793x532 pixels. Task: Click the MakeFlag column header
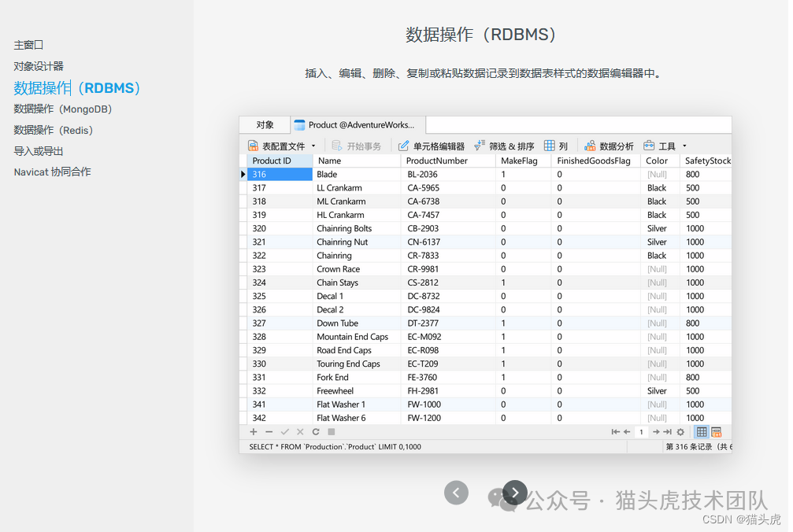(524, 161)
